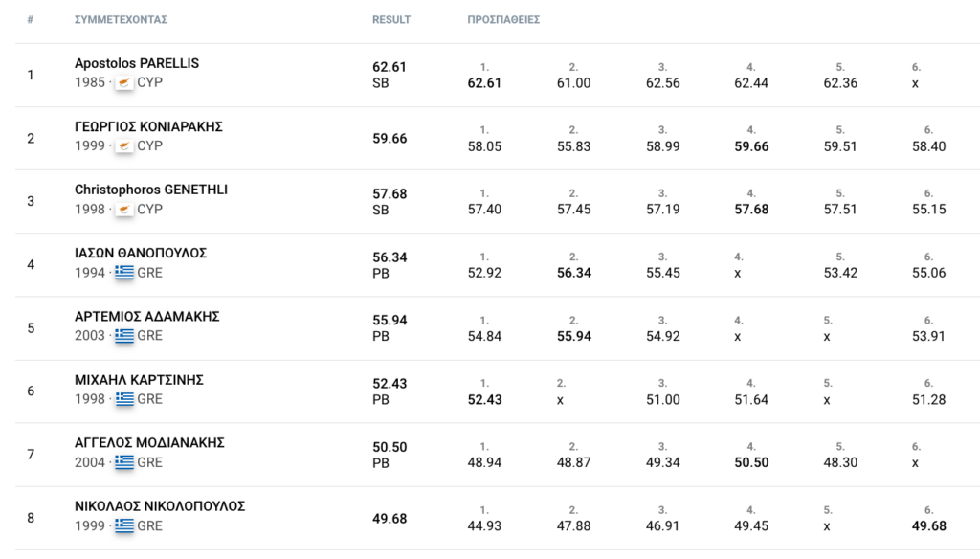
Task: Open athlete ΓΕΩΡΓΙΟΣ ΚΟΝΙΑΡΑΚΗΣ
Action: 148,126
